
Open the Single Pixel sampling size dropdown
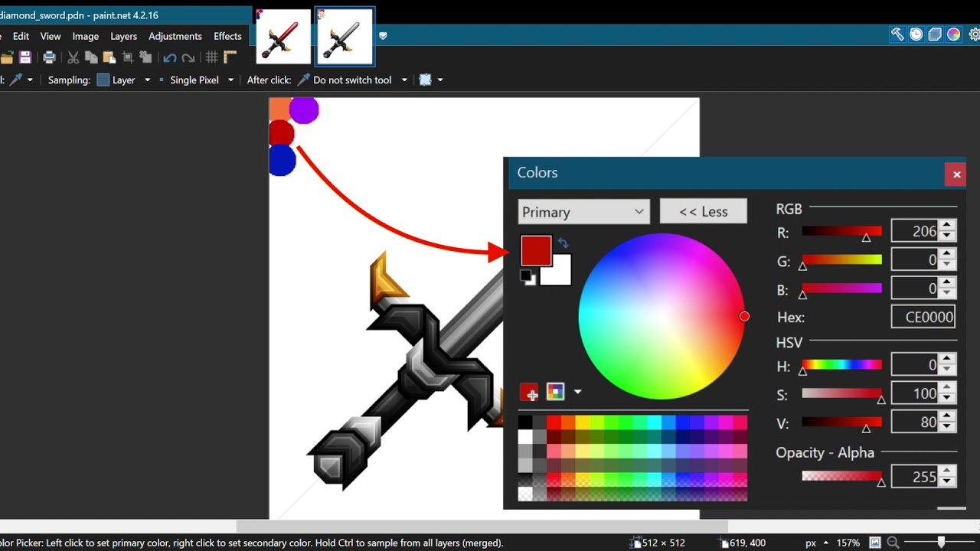click(x=230, y=80)
